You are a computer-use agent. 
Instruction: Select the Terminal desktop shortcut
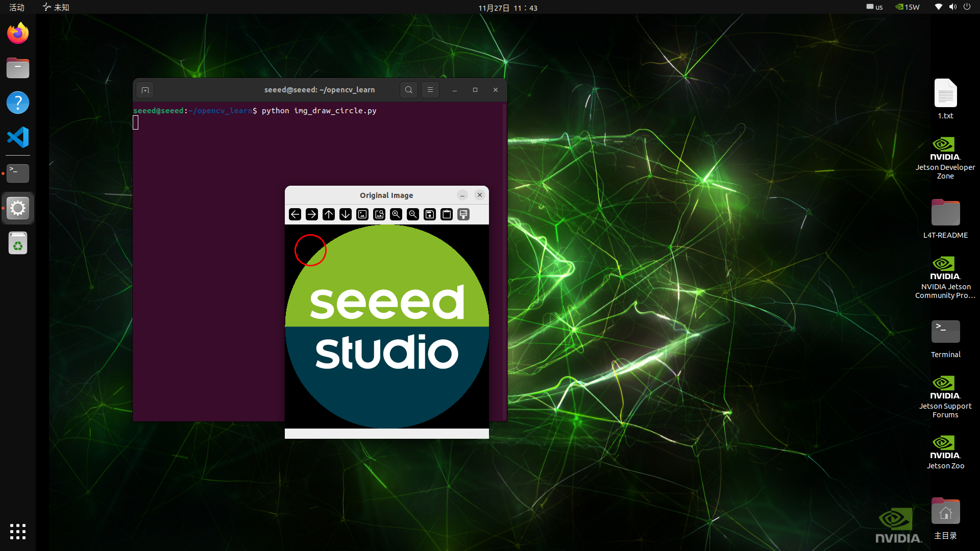945,339
